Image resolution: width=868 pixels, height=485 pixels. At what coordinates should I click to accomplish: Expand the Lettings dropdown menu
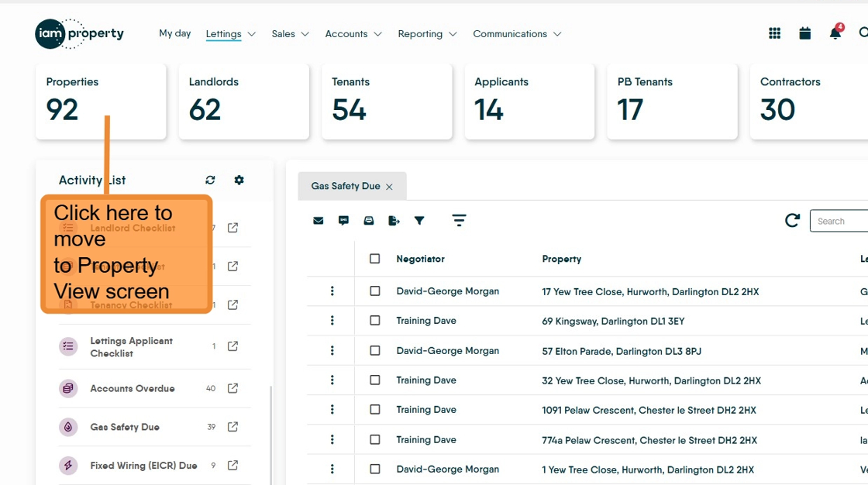[230, 34]
